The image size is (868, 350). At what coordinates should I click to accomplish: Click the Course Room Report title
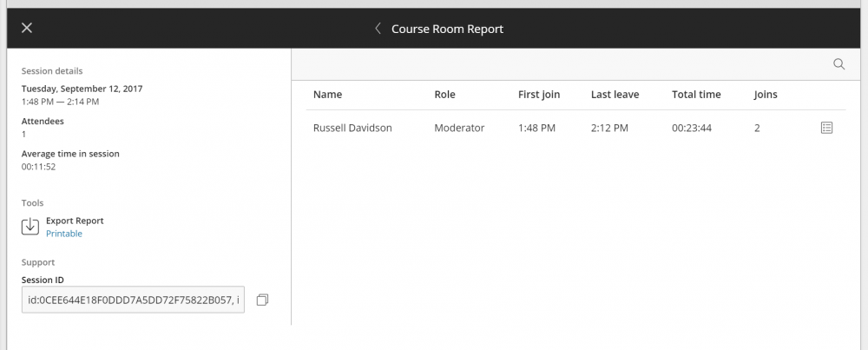[x=447, y=29]
